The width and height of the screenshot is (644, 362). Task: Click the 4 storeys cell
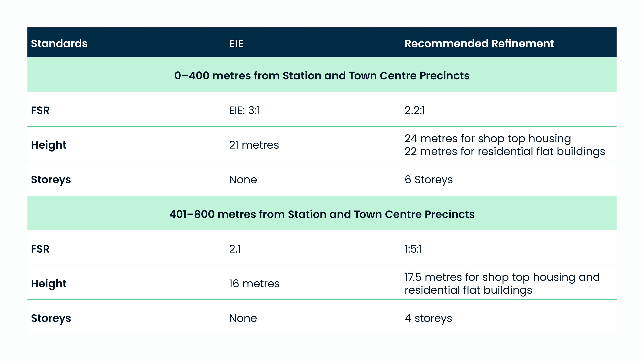coord(428,318)
